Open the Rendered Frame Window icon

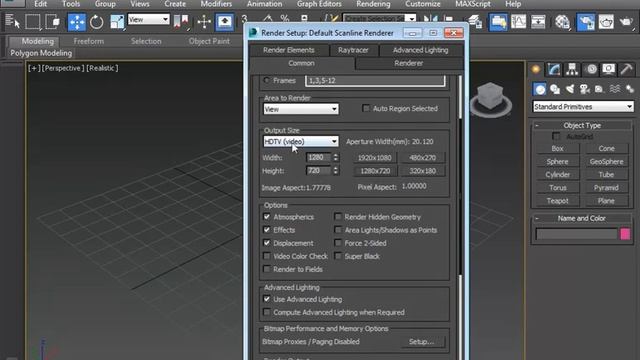pyautogui.click(x=606, y=22)
